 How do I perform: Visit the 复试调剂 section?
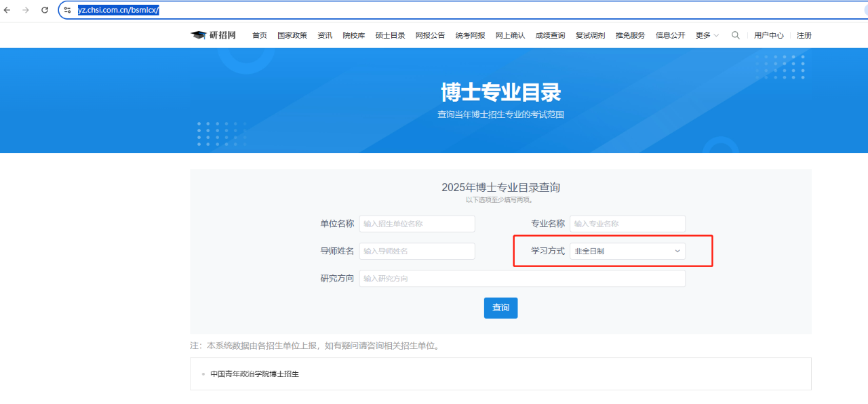pos(589,35)
